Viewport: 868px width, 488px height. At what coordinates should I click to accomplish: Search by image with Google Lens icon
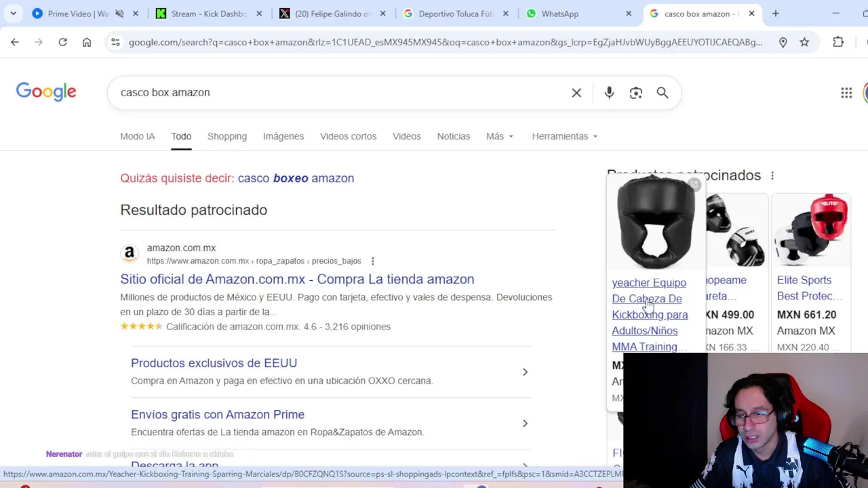[x=635, y=93]
